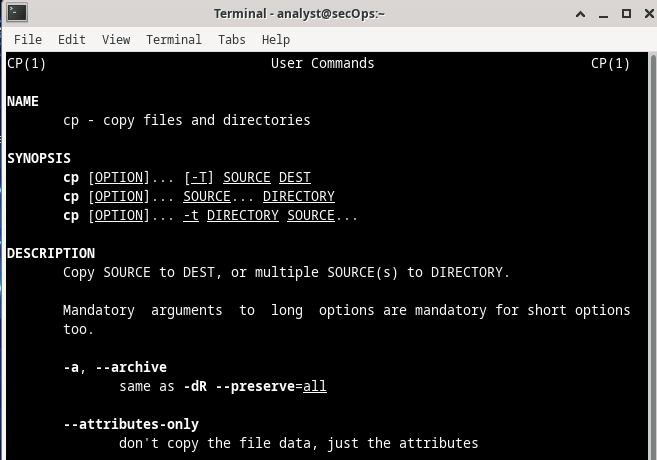This screenshot has height=460, width=657.
Task: Click the 'too.' text line
Action: [x=78, y=329]
